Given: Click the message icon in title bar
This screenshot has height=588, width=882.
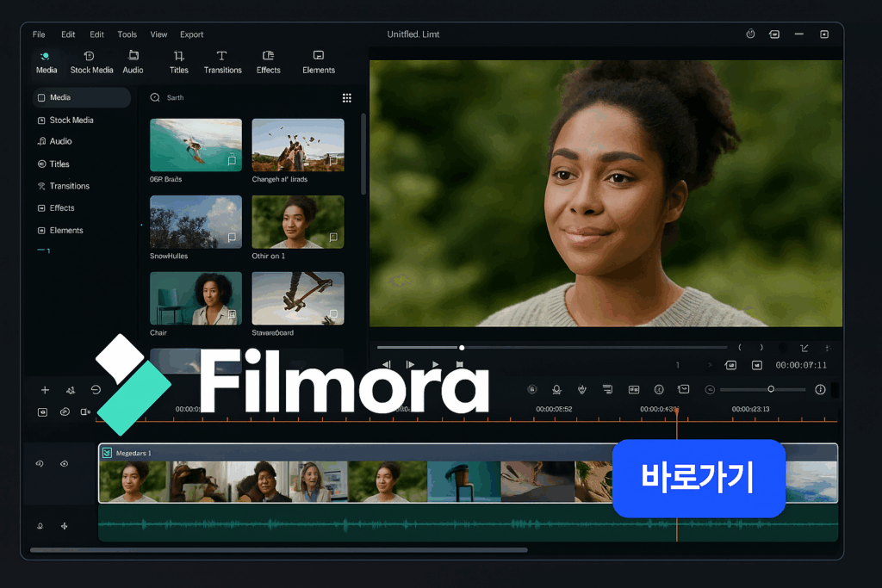Looking at the screenshot, I should point(774,34).
